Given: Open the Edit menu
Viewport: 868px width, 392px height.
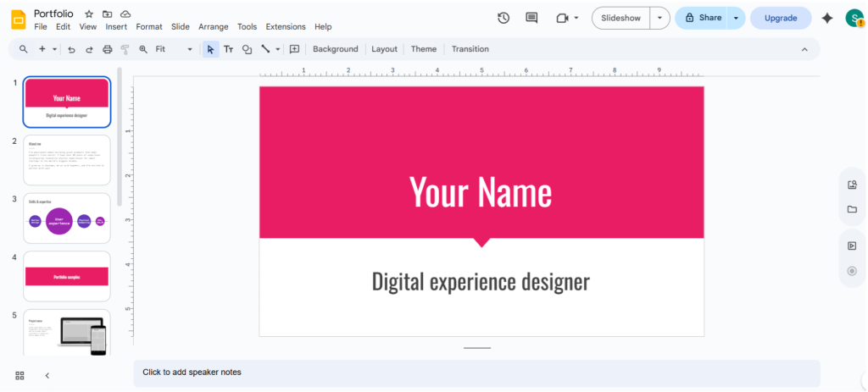Looking at the screenshot, I should point(63,26).
